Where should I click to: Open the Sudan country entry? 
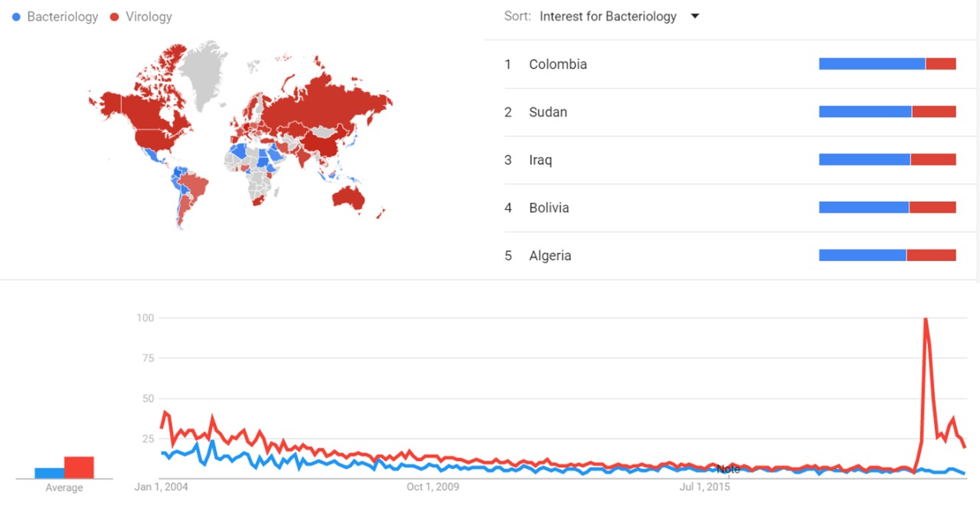pos(548,113)
